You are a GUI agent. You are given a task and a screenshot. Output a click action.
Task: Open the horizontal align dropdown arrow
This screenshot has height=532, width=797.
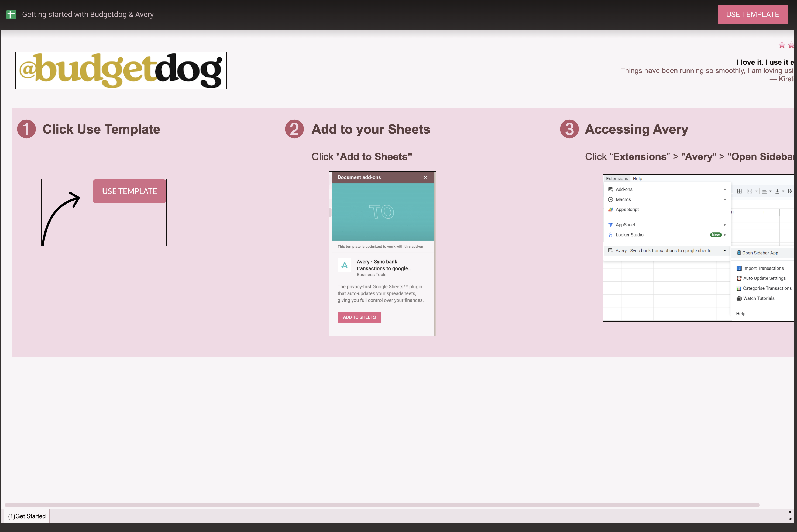770,191
